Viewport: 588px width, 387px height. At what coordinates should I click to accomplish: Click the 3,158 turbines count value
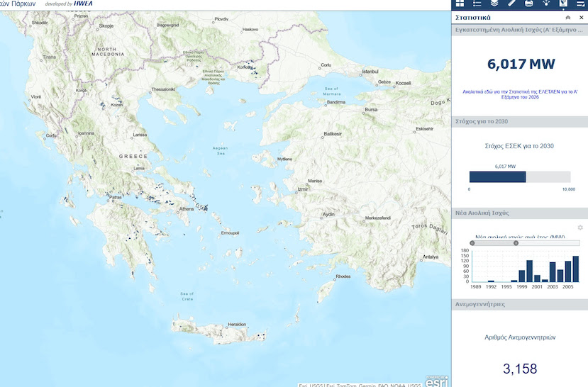point(520,369)
